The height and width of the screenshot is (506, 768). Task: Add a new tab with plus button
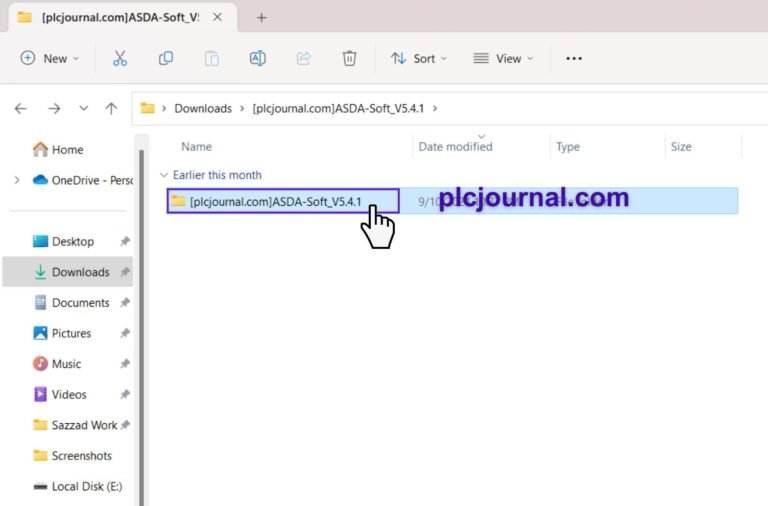click(262, 18)
